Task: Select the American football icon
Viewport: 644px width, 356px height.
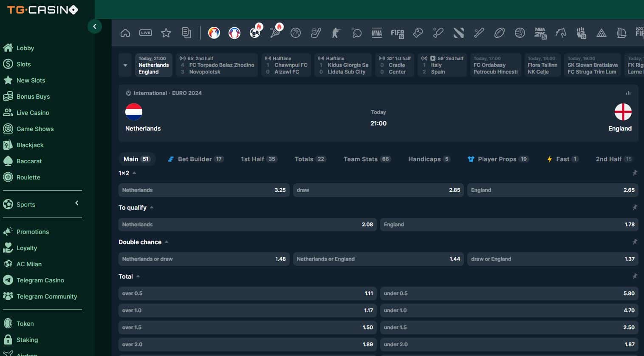Action: (x=500, y=33)
